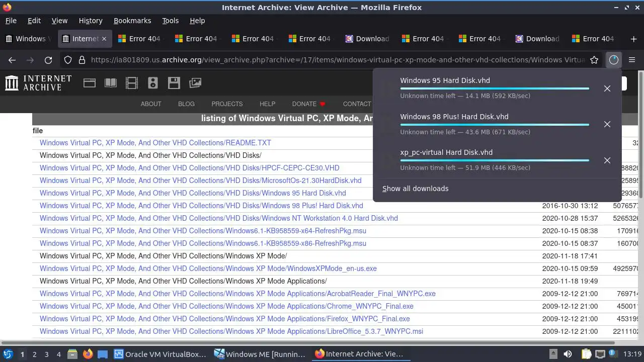Click the site security padlock icon
Image resolution: width=644 pixels, height=362 pixels.
[82, 60]
